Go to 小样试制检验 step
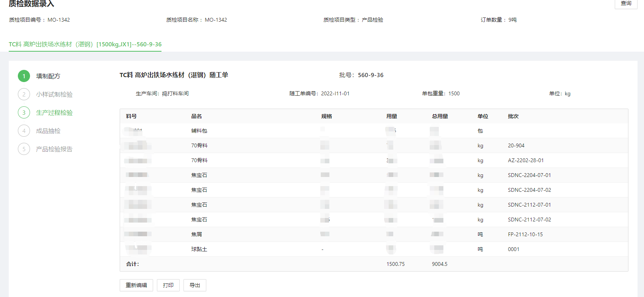 tap(54, 94)
